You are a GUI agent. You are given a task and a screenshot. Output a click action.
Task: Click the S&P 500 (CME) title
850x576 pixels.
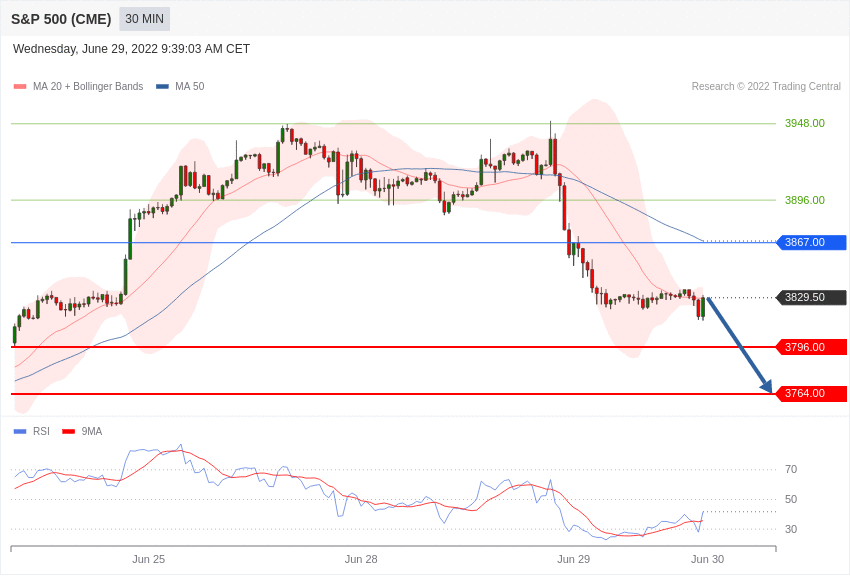click(x=61, y=19)
